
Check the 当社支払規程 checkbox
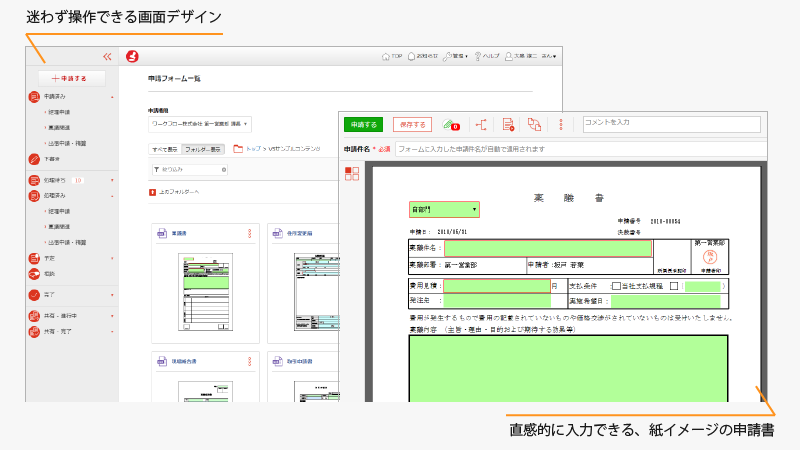point(616,286)
